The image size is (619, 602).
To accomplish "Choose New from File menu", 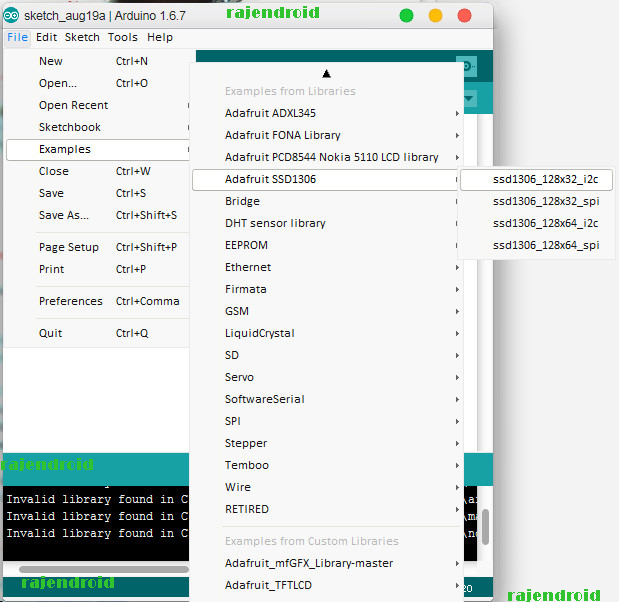I will click(98, 61).
